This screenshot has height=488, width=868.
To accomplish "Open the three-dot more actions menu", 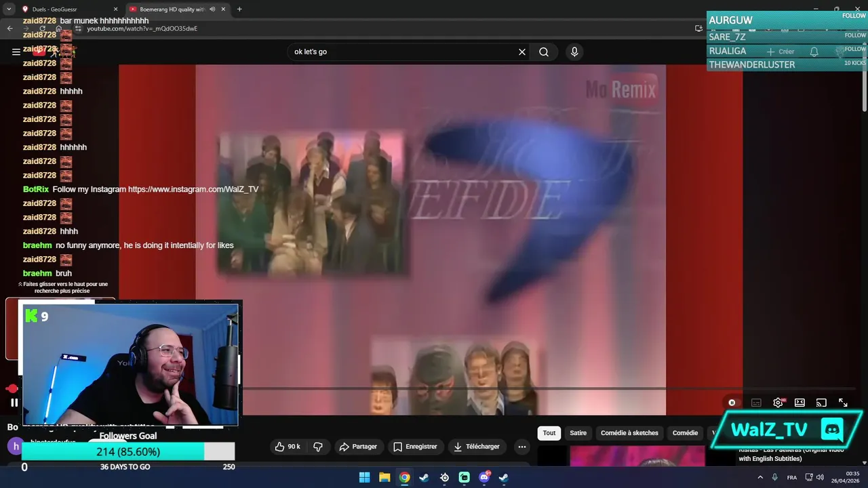I will point(521,447).
